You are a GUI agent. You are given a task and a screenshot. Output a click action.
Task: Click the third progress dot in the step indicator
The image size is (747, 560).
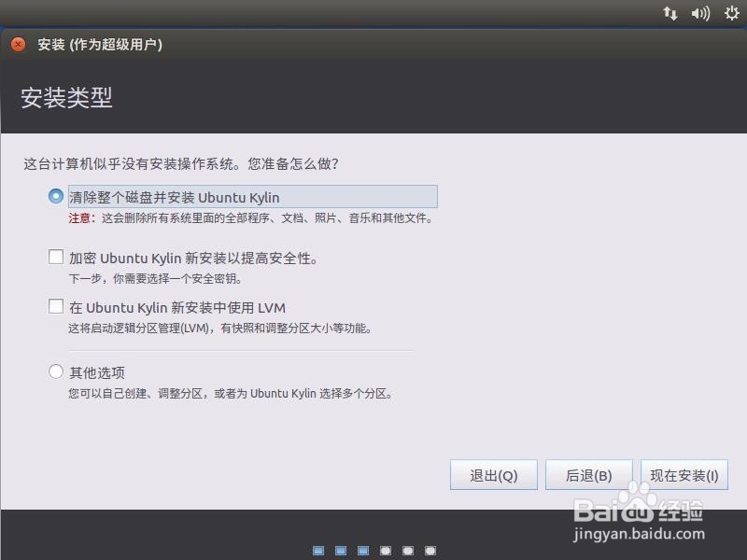pyautogui.click(x=363, y=551)
